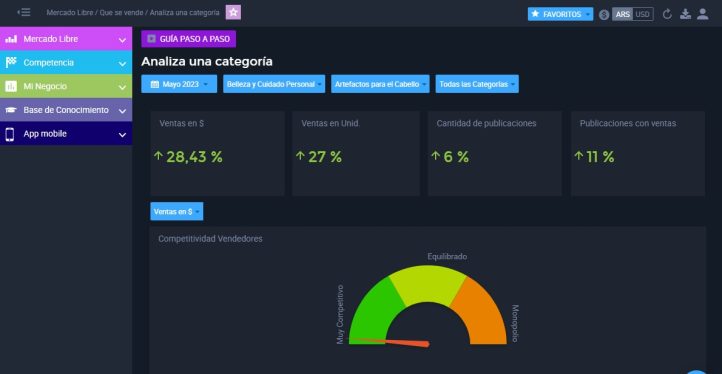
Task: Click the Competitividad Vendedores title
Action: pyautogui.click(x=210, y=239)
